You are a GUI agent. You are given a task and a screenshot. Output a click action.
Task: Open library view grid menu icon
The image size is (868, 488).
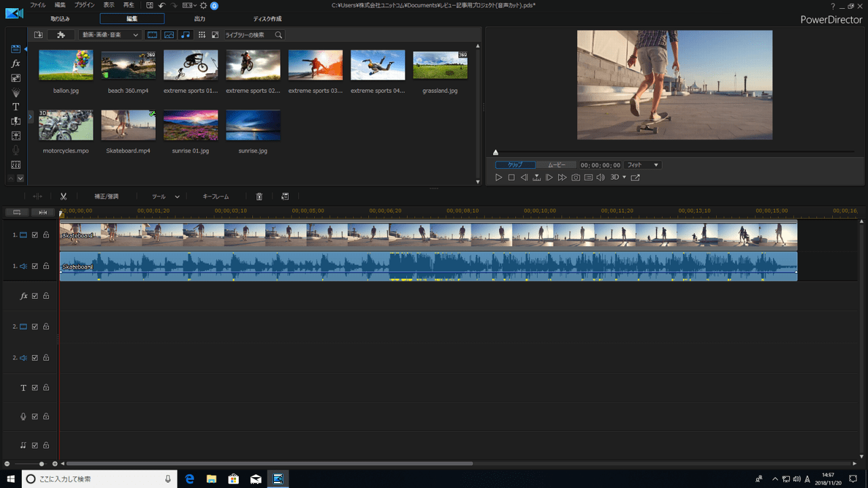point(202,35)
